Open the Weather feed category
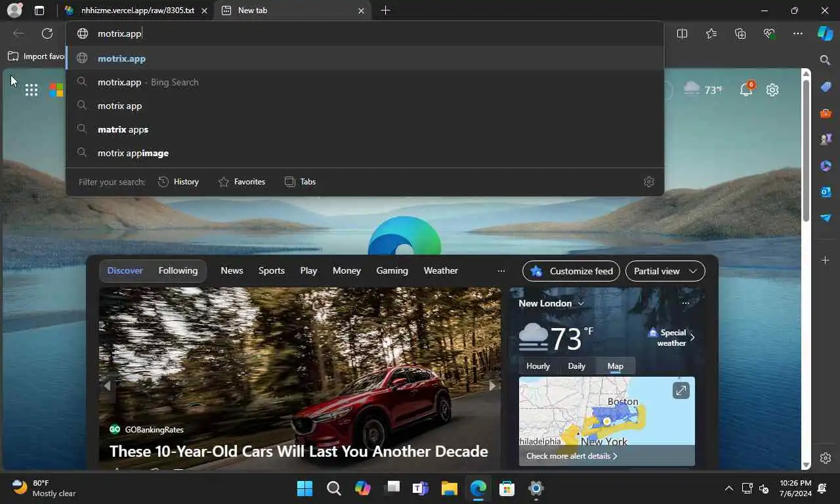The height and width of the screenshot is (504, 840). point(441,270)
